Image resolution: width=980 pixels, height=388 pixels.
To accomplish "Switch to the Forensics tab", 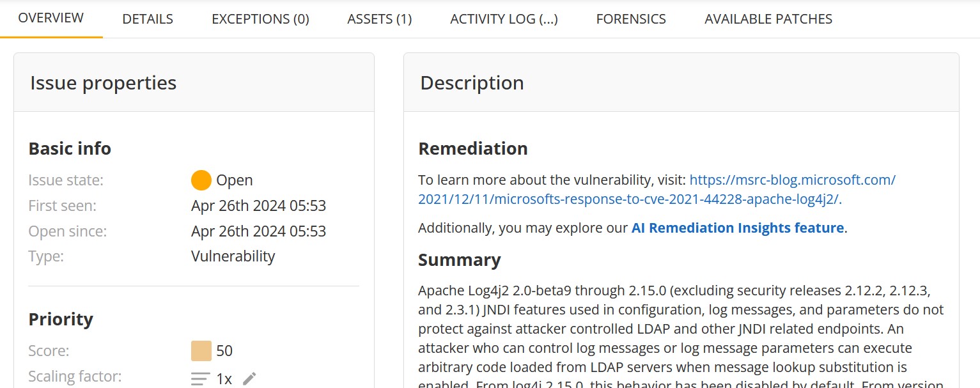I will [x=631, y=19].
